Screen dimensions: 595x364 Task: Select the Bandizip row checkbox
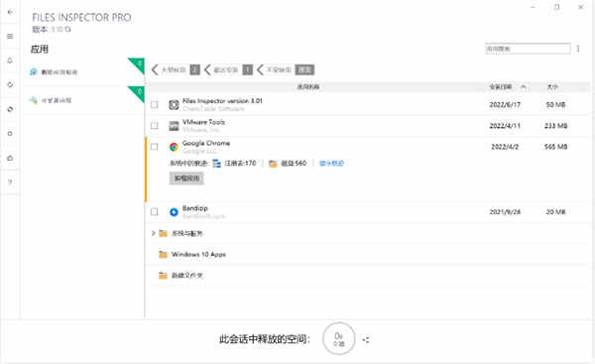click(x=155, y=212)
